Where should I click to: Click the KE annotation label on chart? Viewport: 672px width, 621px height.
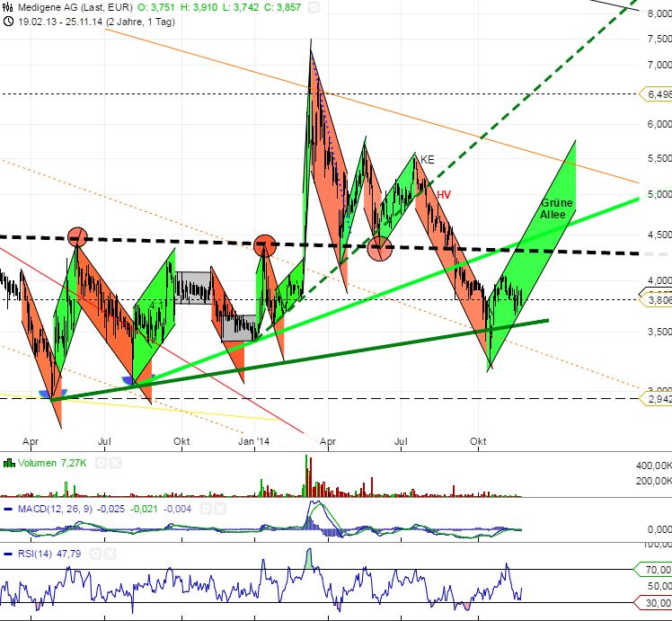428,160
